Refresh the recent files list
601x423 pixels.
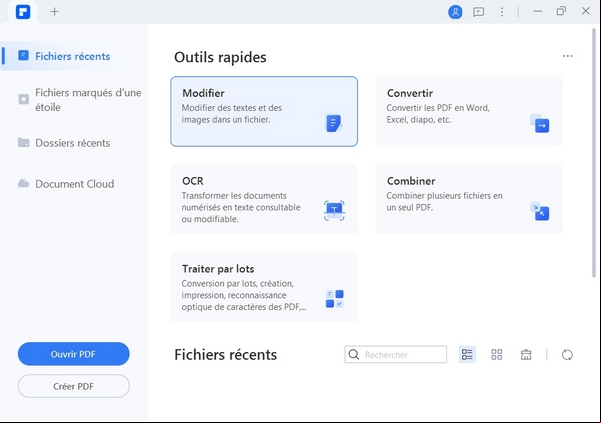click(x=567, y=355)
